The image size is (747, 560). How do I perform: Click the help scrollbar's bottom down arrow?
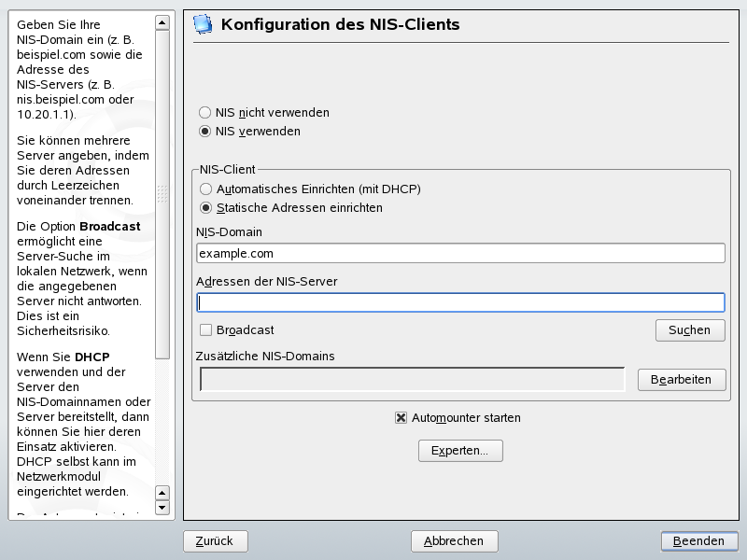(x=162, y=508)
